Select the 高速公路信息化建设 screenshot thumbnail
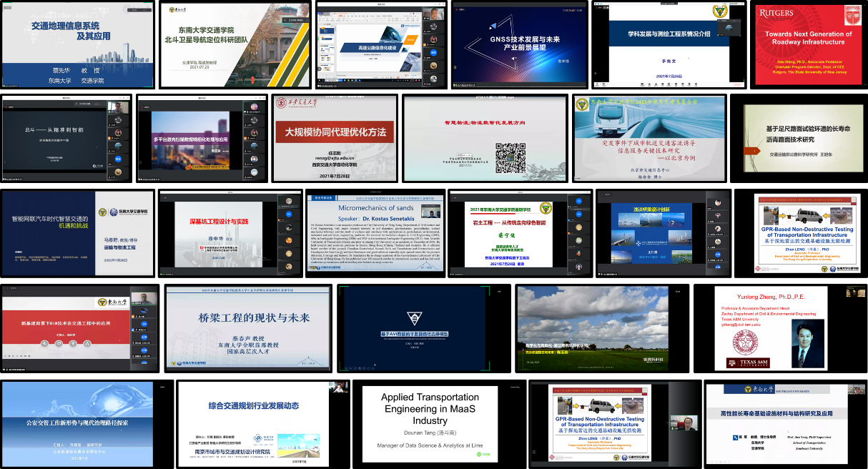The height and width of the screenshot is (469, 868). tap(381, 44)
